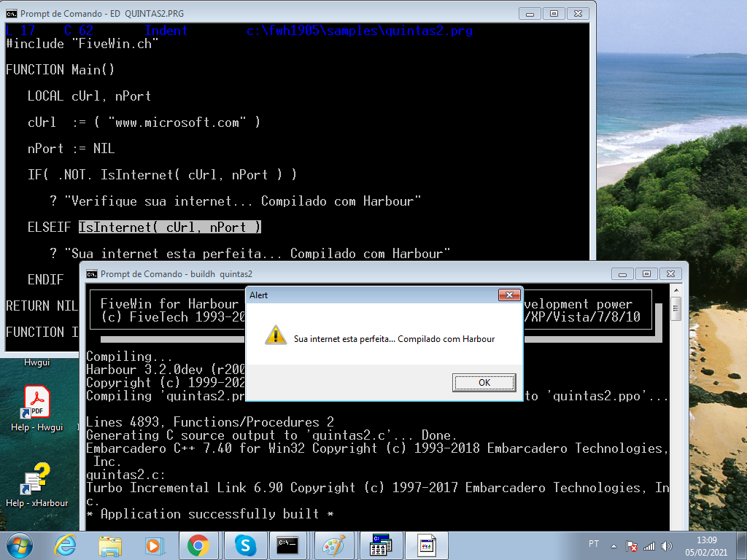Open Help - Hwgui PDF desktop shortcut

pyautogui.click(x=36, y=408)
